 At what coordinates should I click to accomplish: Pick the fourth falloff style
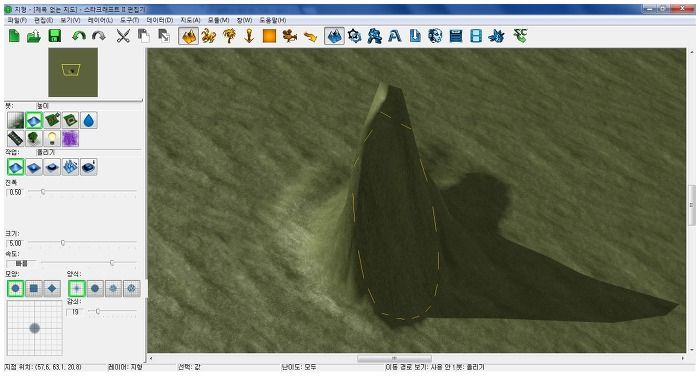(131, 288)
